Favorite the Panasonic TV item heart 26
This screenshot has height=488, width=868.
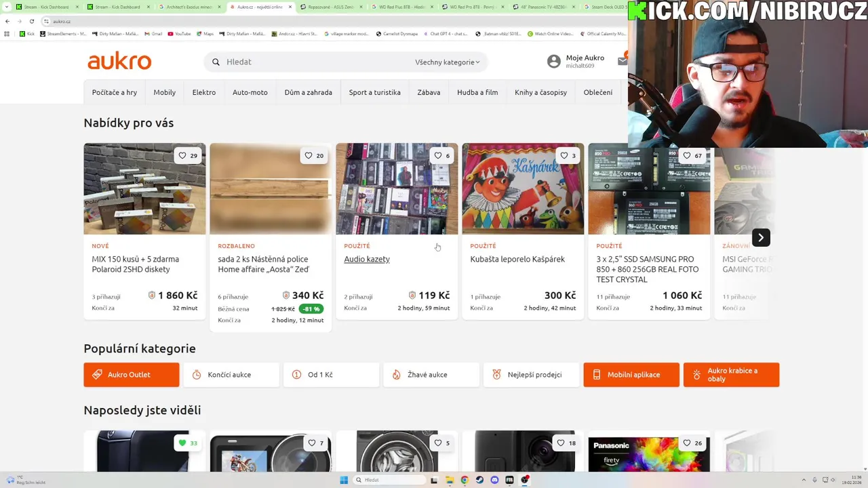692,443
